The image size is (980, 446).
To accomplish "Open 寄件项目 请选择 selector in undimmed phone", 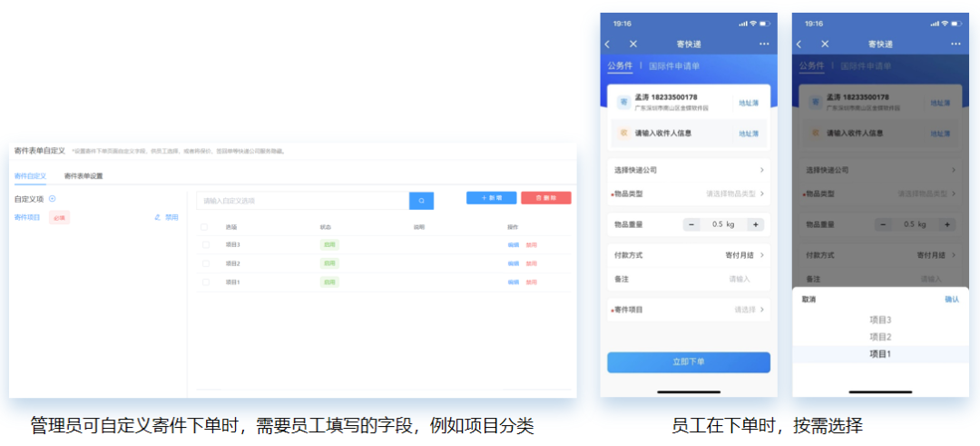I will (x=689, y=310).
